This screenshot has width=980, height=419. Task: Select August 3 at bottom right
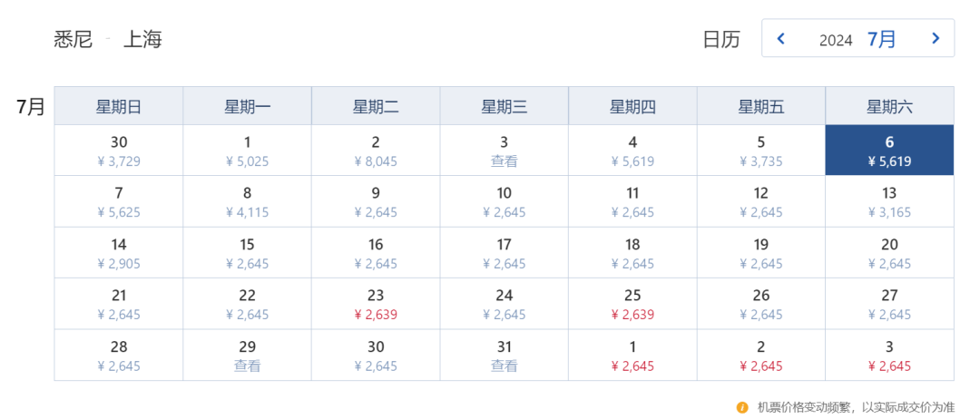pos(889,355)
